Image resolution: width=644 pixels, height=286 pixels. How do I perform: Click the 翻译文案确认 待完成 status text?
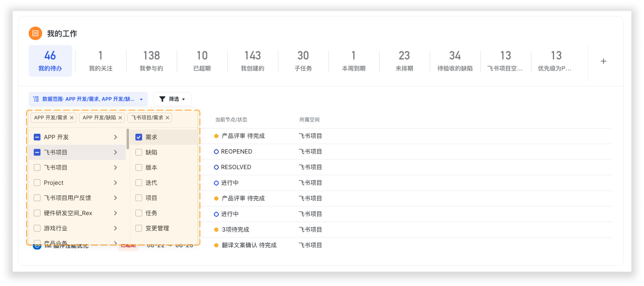249,245
